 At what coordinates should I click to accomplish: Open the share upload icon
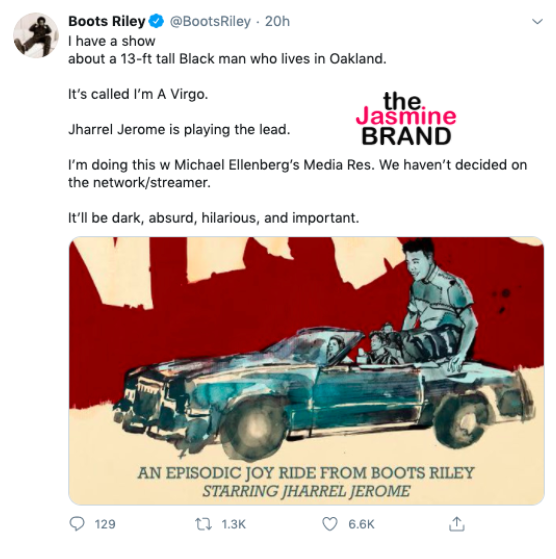point(457,524)
